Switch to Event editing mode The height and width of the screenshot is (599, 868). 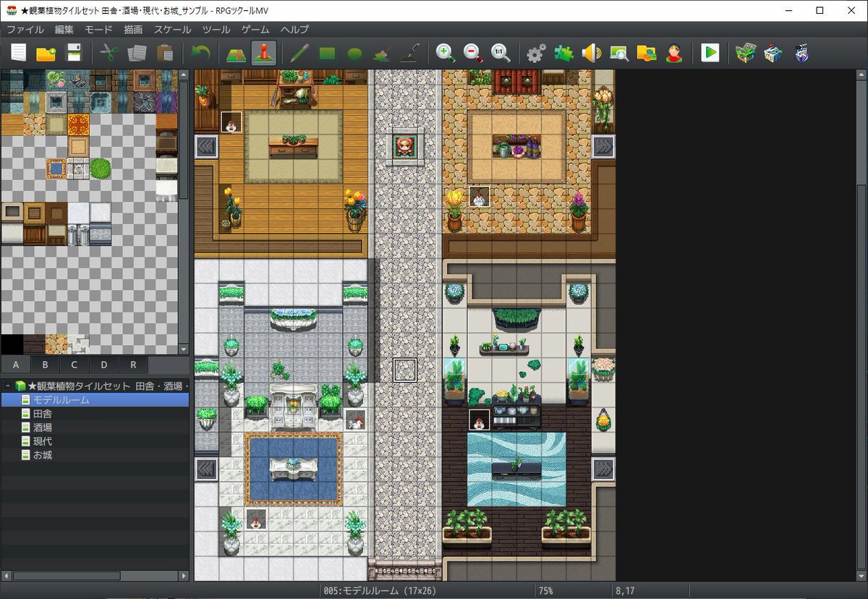click(x=263, y=52)
